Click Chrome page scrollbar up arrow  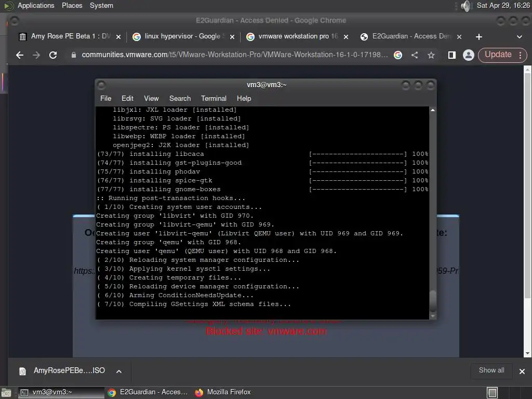pos(527,70)
